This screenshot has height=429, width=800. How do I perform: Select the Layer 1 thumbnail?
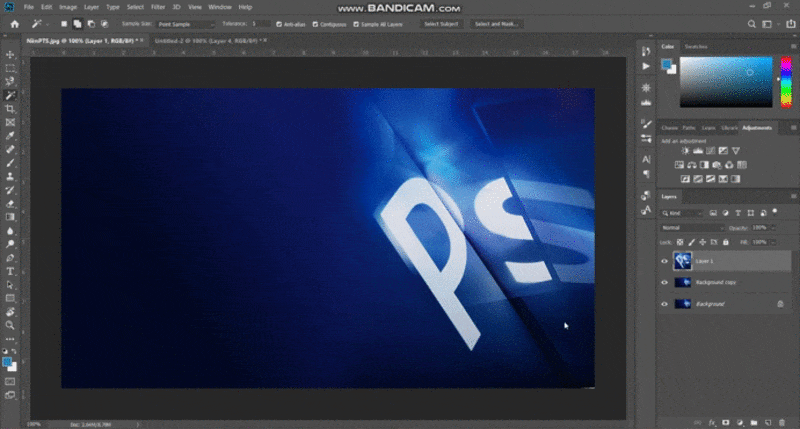click(683, 261)
